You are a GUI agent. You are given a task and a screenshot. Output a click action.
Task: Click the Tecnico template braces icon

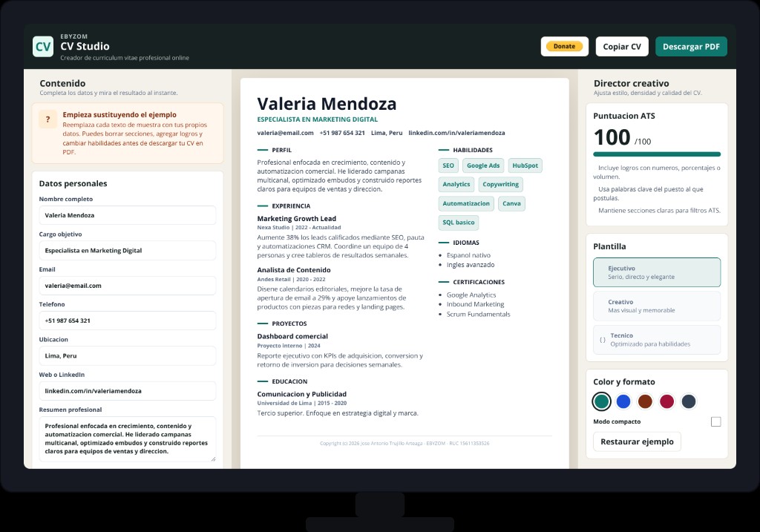[x=603, y=340]
